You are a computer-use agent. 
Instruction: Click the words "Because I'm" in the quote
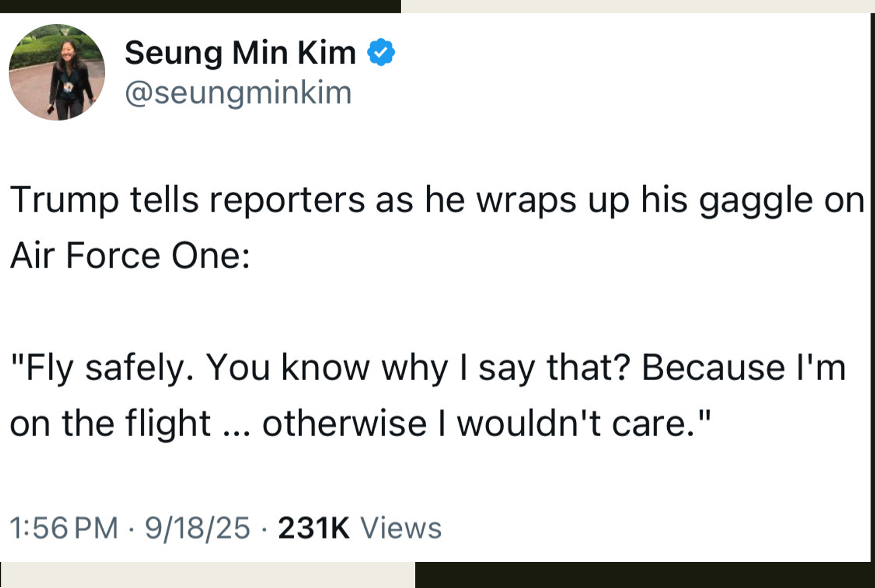click(x=744, y=368)
